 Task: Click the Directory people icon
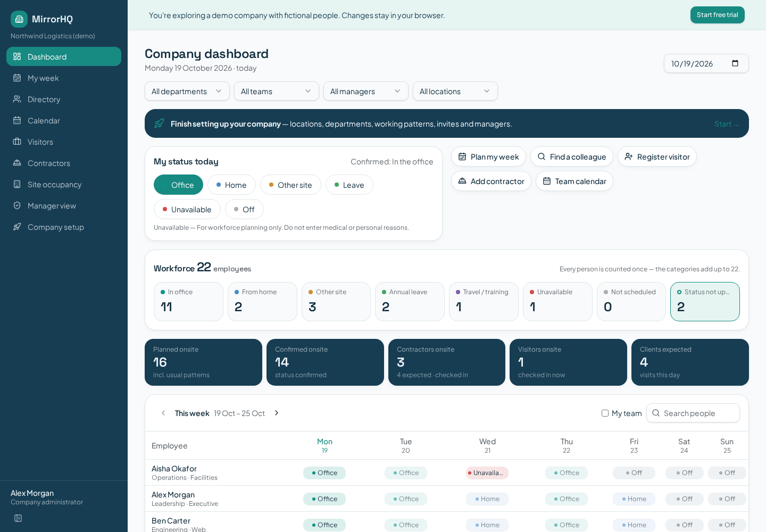[17, 99]
